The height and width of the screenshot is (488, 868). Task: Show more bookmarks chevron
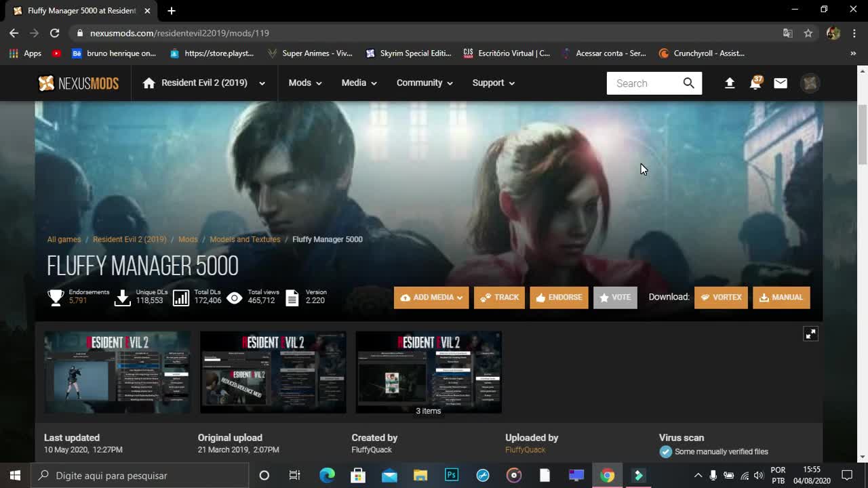(853, 53)
